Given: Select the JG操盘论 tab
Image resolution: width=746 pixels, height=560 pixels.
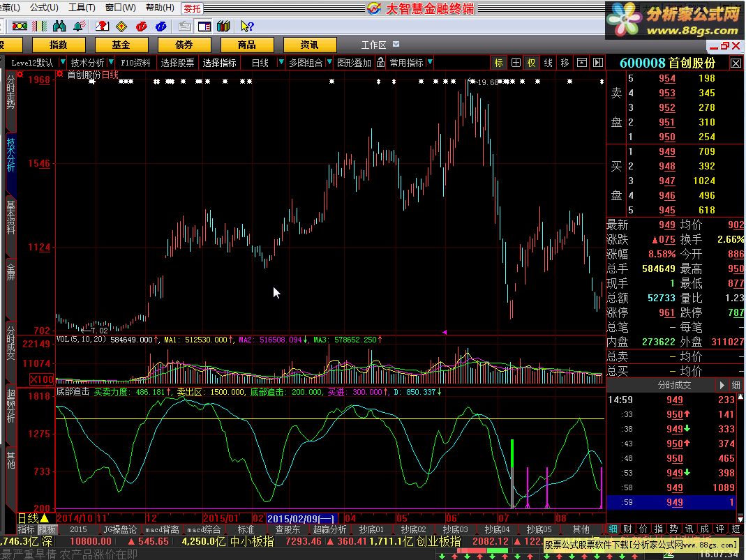Looking at the screenshot, I should pyautogui.click(x=120, y=529).
